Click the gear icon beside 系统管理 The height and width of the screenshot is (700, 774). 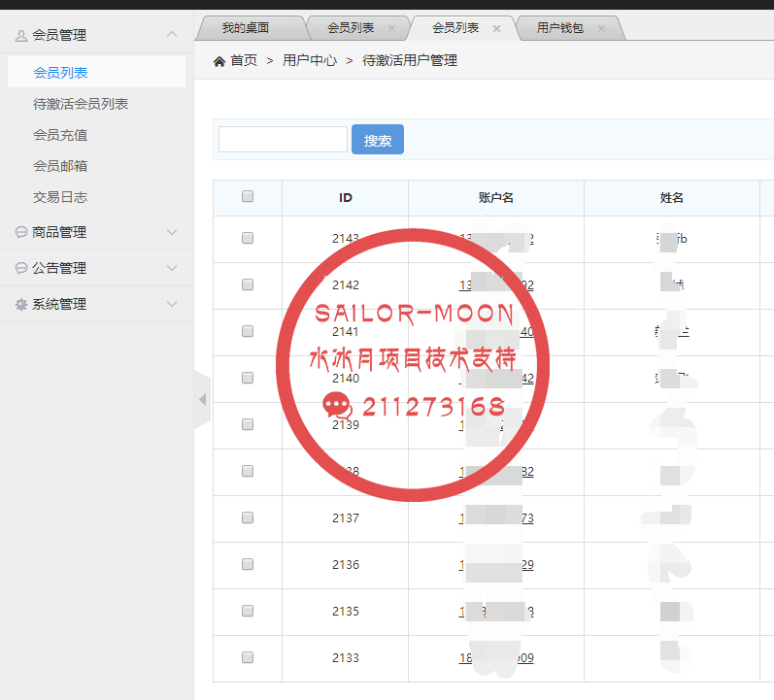[x=20, y=304]
